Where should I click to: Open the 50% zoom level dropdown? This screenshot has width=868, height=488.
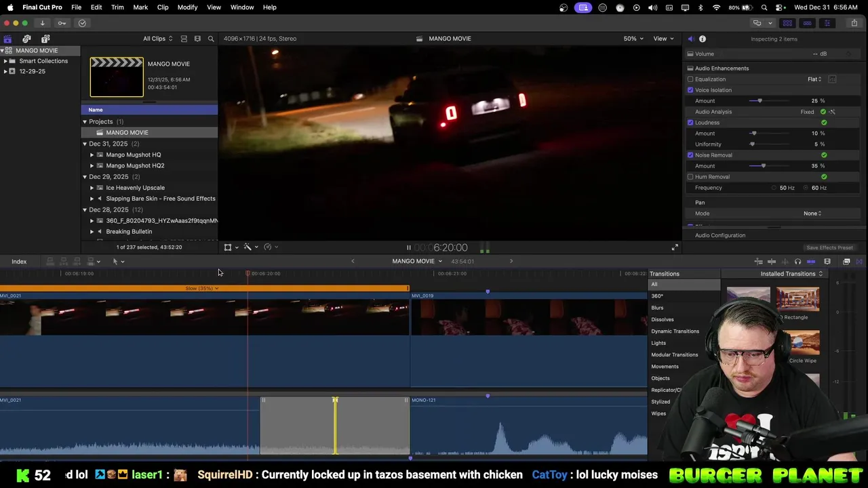(633, 39)
